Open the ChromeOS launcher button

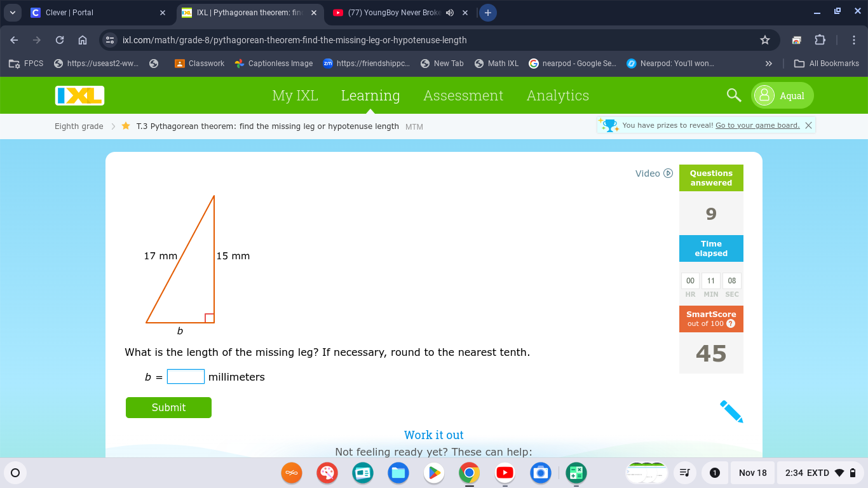click(x=15, y=473)
